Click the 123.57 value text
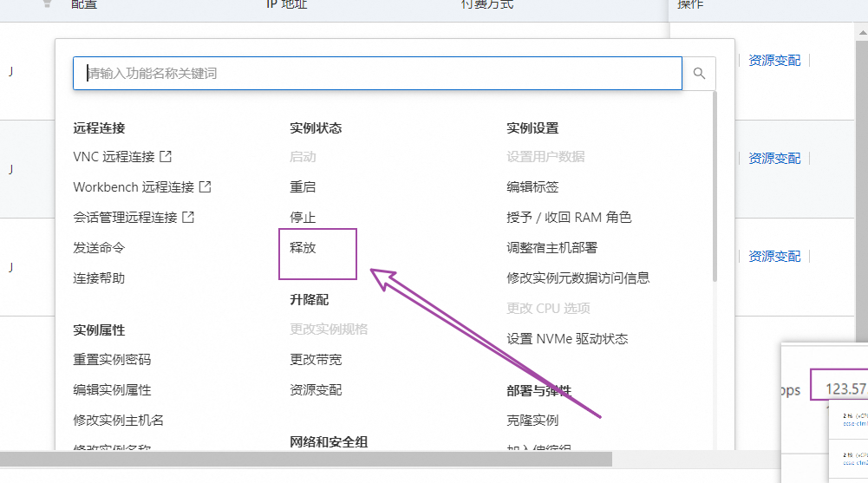 click(x=845, y=389)
